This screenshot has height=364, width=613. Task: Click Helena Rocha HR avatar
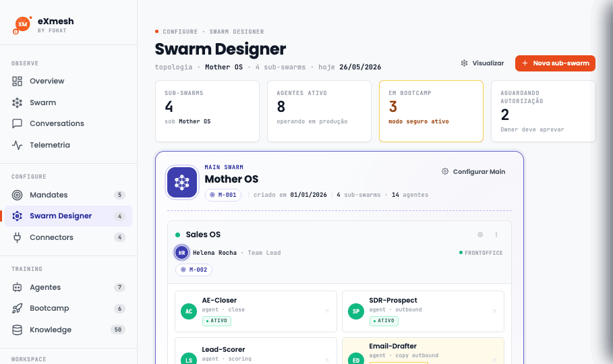click(x=182, y=253)
